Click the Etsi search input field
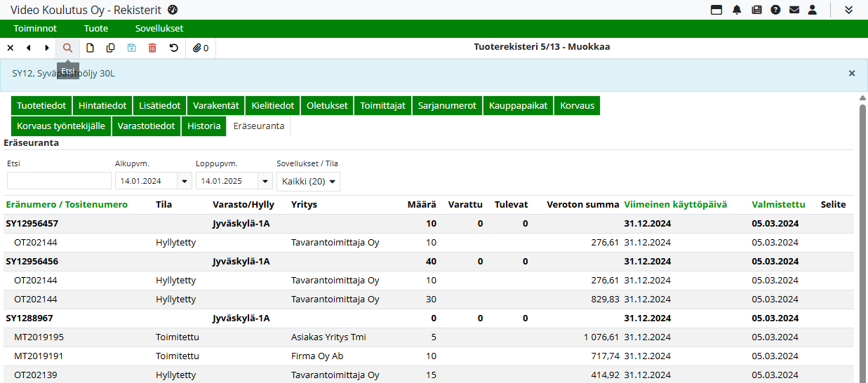This screenshot has height=383, width=868. point(59,181)
